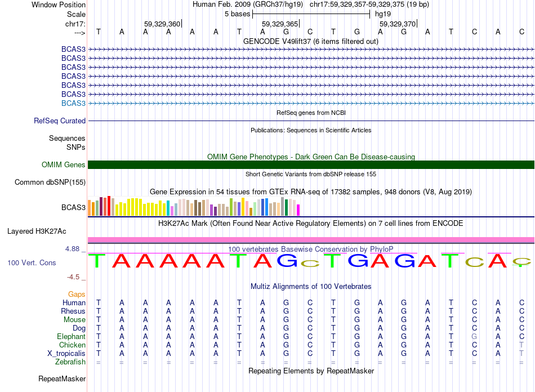Click the RepeatMasker track label
Screen dimensions: 535x392
point(62,378)
